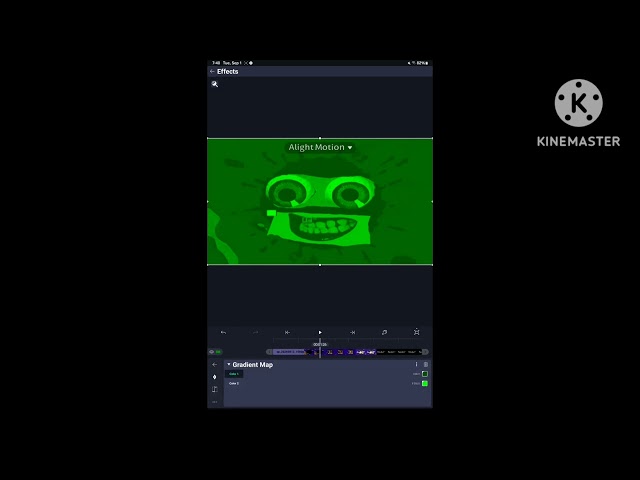Redo the last undone action

click(x=256, y=332)
